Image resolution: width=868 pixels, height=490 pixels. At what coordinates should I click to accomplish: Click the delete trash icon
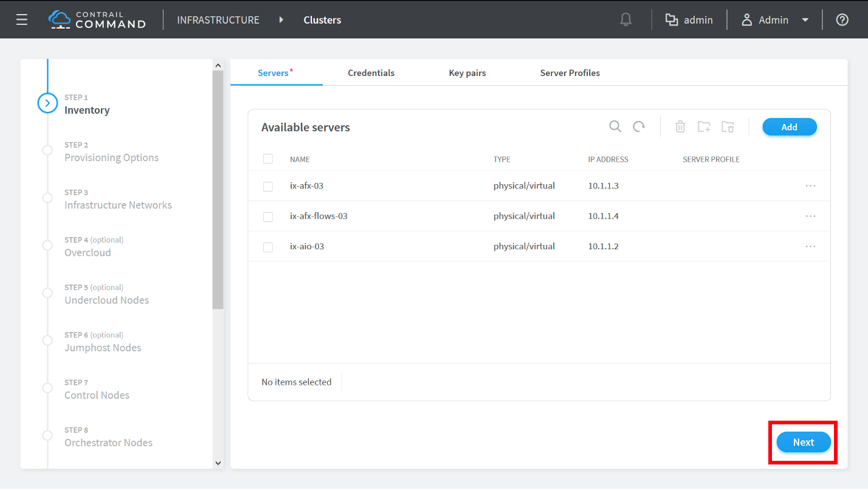point(680,126)
